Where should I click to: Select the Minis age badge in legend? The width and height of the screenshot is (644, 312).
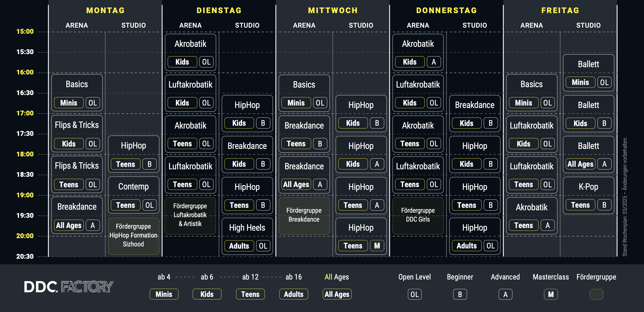pyautogui.click(x=164, y=294)
